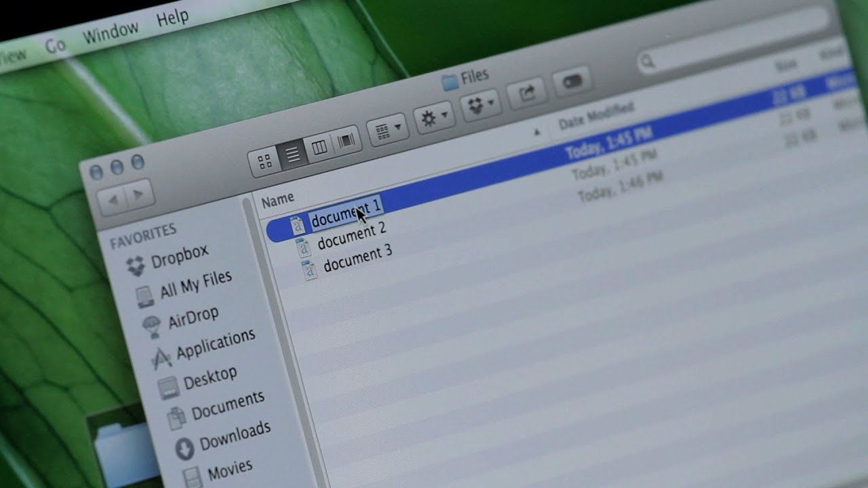Select the document 2 file icon
Screen dimensions: 868x488
coord(304,248)
